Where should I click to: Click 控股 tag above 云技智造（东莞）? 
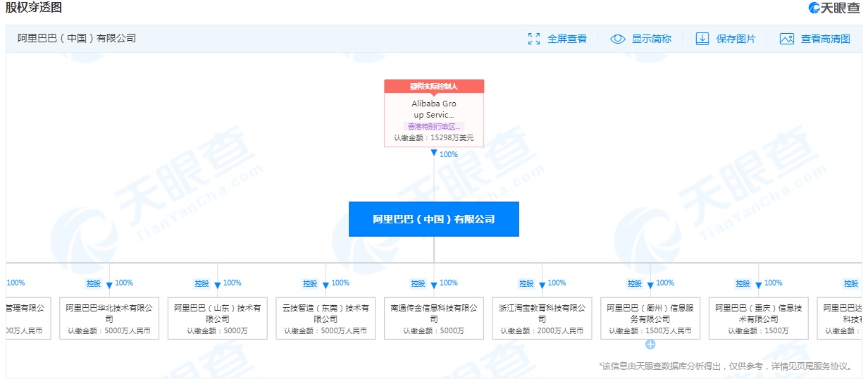310,283
